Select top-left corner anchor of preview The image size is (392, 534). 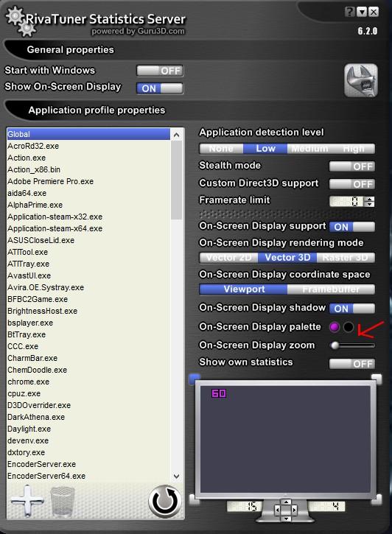pos(195,379)
